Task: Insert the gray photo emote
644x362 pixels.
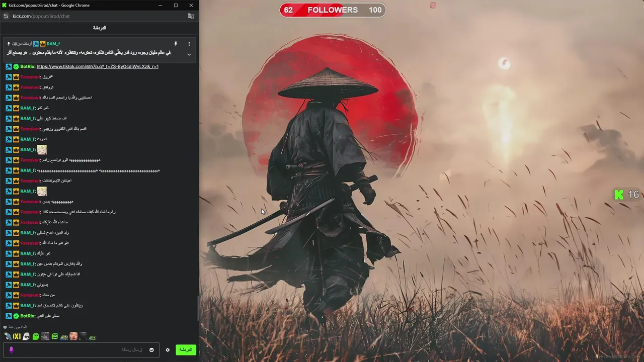Action: [45, 336]
